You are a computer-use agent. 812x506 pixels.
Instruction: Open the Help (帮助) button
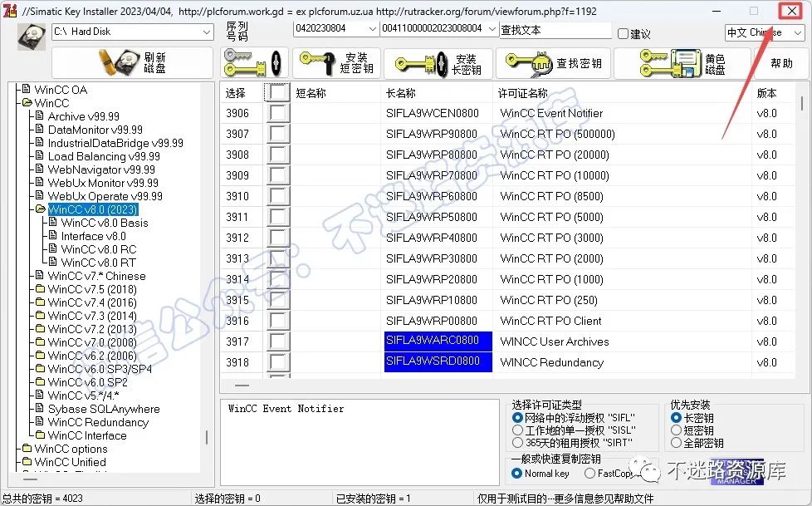(781, 63)
